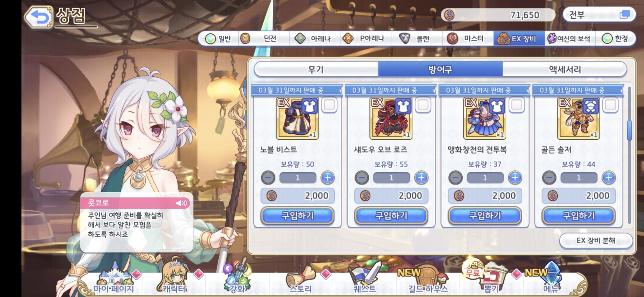Viewport: 644px width, 297px height.
Task: Check the 섀도우 오브 로즈 selection box
Action: click(x=423, y=105)
